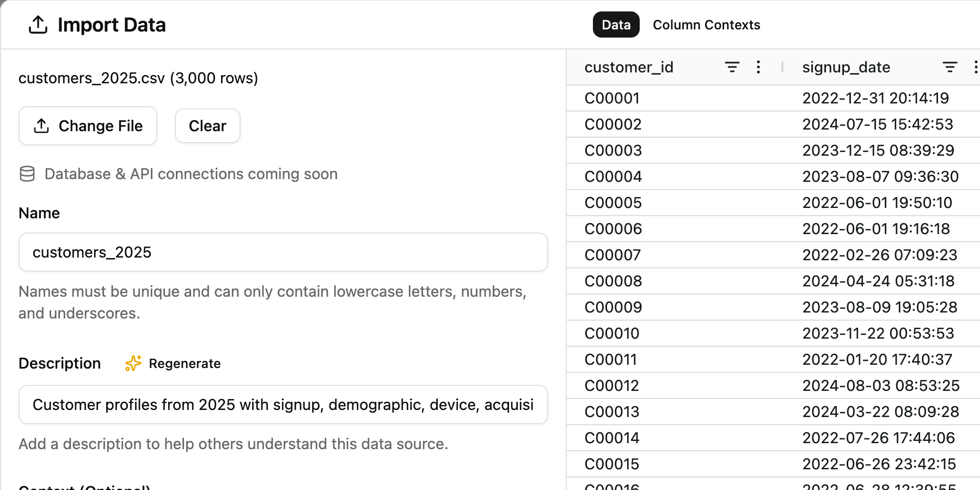Open the three-dot menu for signup_date column
Image resolution: width=980 pixels, height=490 pixels.
(x=976, y=67)
